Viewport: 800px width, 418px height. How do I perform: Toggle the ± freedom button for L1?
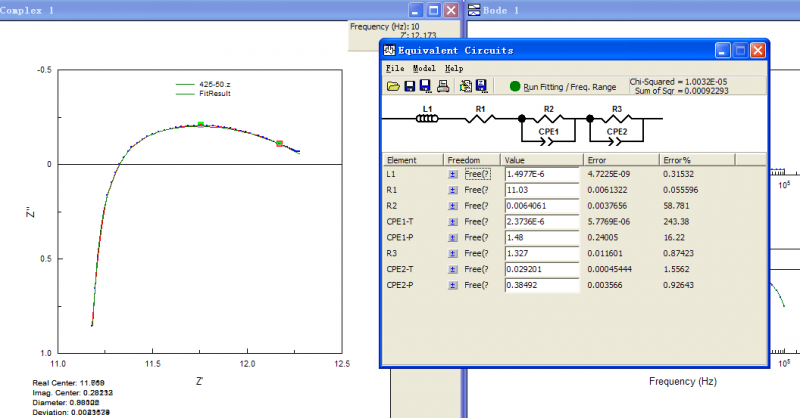452,174
